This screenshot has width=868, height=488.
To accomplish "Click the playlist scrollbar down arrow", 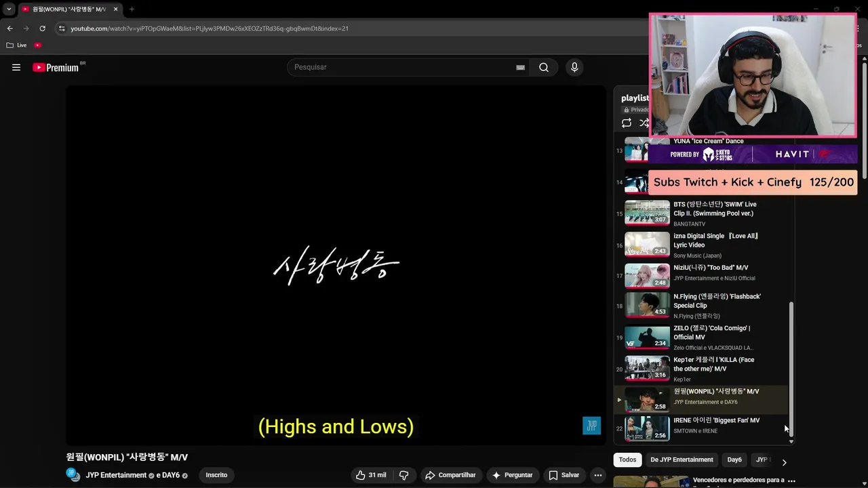I will pyautogui.click(x=791, y=441).
